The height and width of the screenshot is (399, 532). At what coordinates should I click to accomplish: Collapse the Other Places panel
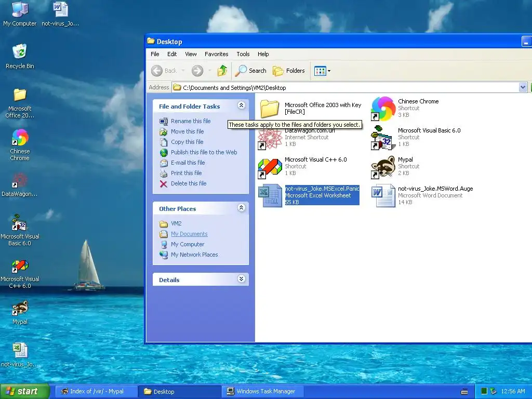tap(241, 208)
